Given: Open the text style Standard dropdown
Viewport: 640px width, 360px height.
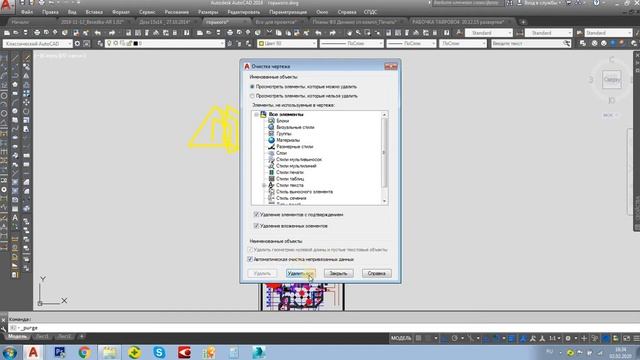Looking at the screenshot, I should [489, 33].
